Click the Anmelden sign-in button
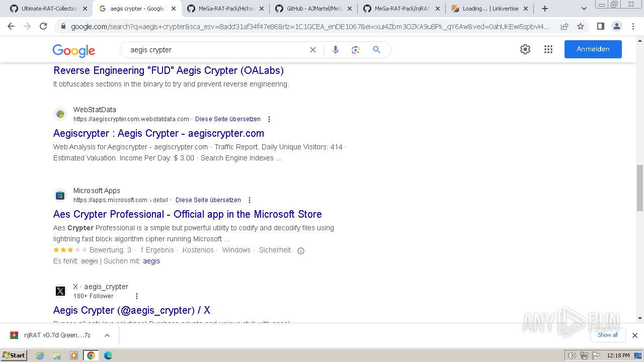The image size is (644, 362). click(x=593, y=49)
